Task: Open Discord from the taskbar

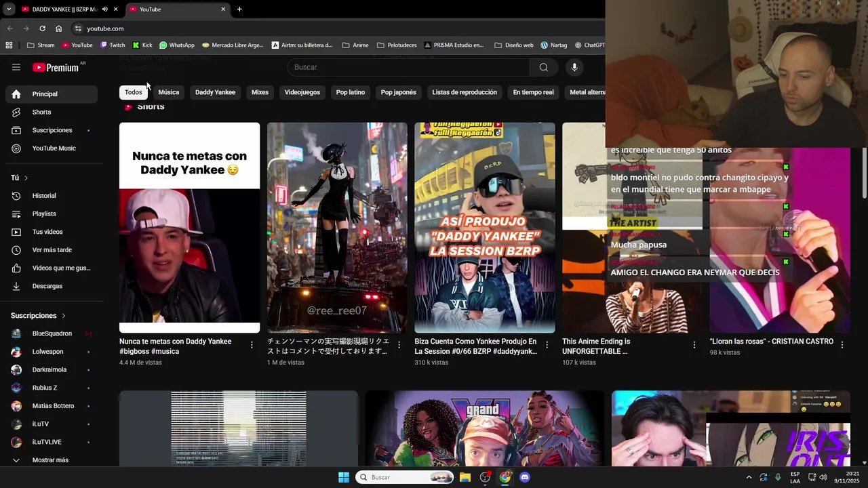Action: click(x=524, y=477)
